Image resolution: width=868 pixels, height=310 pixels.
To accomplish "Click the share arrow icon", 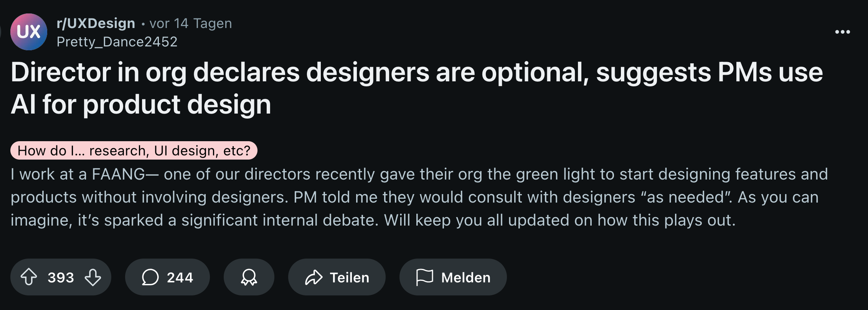I will click(x=314, y=277).
